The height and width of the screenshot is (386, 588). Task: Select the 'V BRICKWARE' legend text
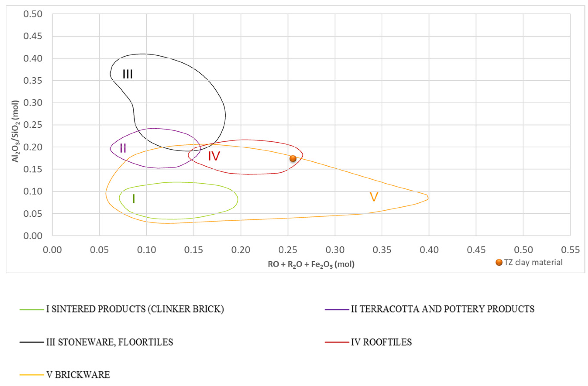coord(78,375)
